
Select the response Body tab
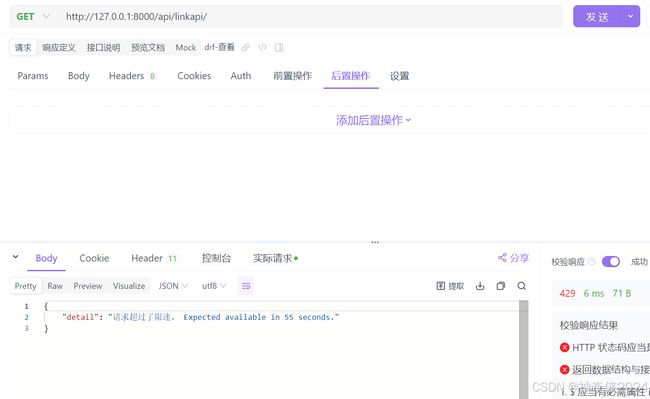point(46,258)
